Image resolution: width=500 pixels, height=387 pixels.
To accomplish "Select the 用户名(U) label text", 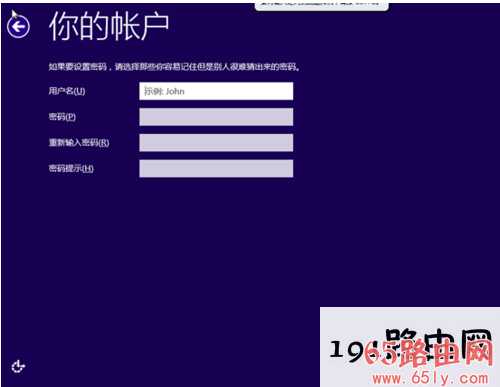I will [x=67, y=91].
